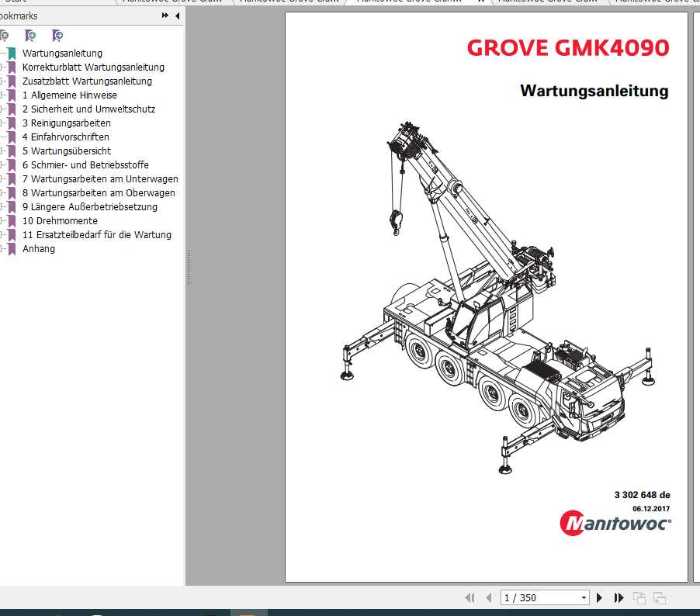Viewport: 700px width, 616px height.
Task: Go to first page using the skip-back icon
Action: point(470,597)
